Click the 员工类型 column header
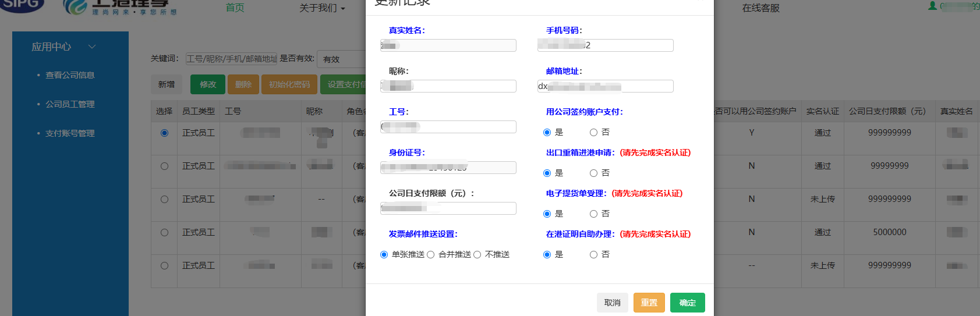Image resolution: width=980 pixels, height=316 pixels. (199, 111)
